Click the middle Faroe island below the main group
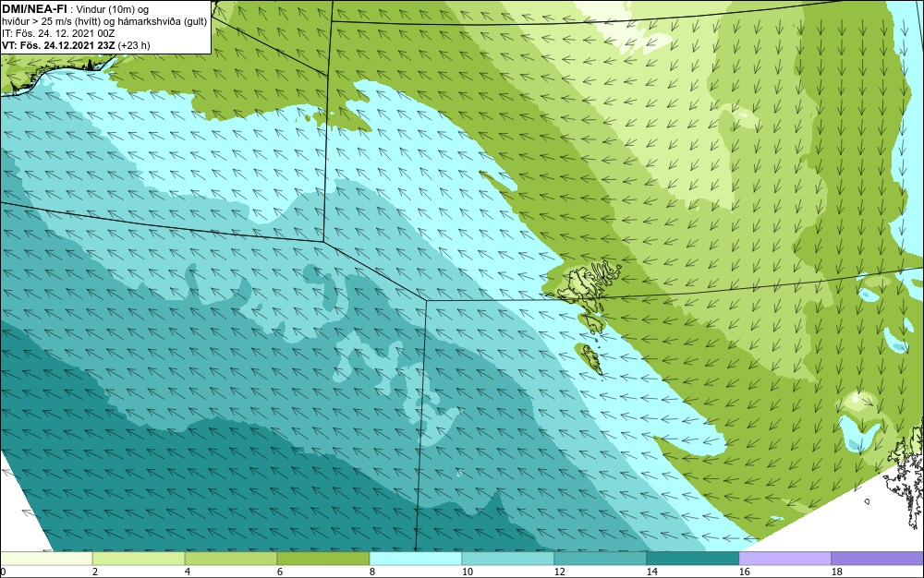This screenshot has height=578, width=924. (x=591, y=322)
